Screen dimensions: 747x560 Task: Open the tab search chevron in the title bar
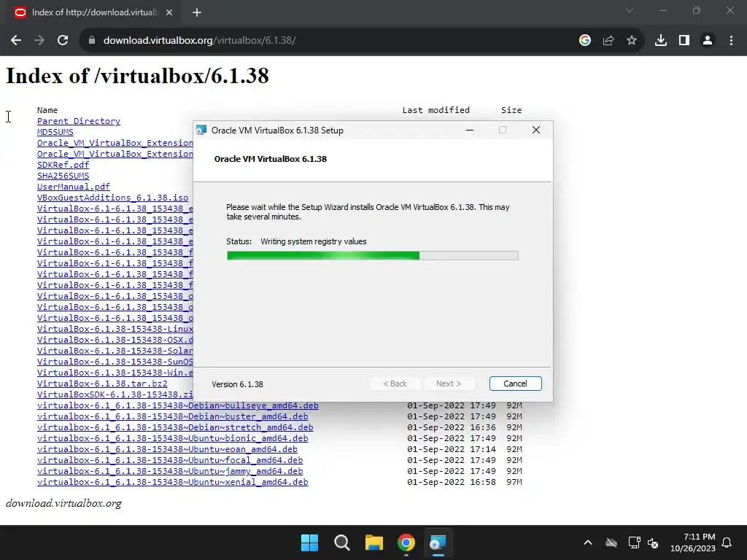pyautogui.click(x=630, y=10)
